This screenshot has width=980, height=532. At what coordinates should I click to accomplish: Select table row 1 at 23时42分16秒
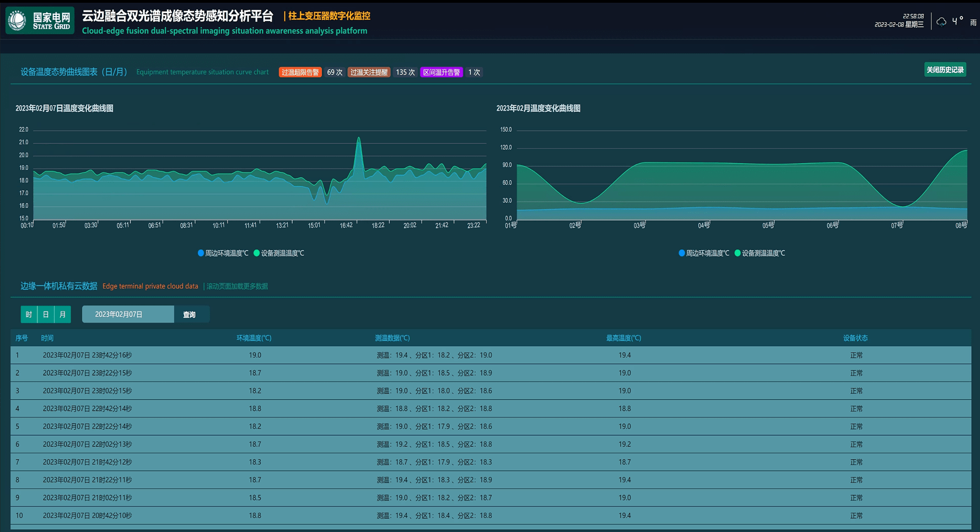(x=491, y=356)
